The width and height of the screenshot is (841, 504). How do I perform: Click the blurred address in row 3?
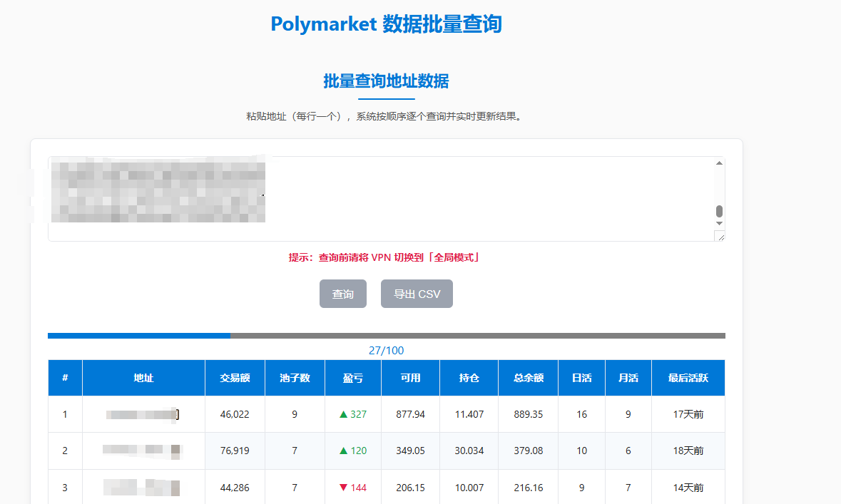[x=142, y=488]
